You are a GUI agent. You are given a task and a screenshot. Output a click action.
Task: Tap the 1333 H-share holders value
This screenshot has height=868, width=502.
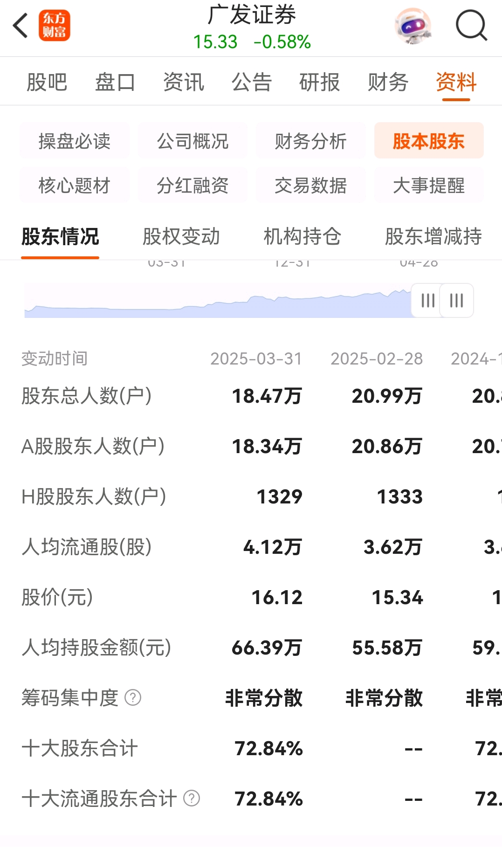400,497
